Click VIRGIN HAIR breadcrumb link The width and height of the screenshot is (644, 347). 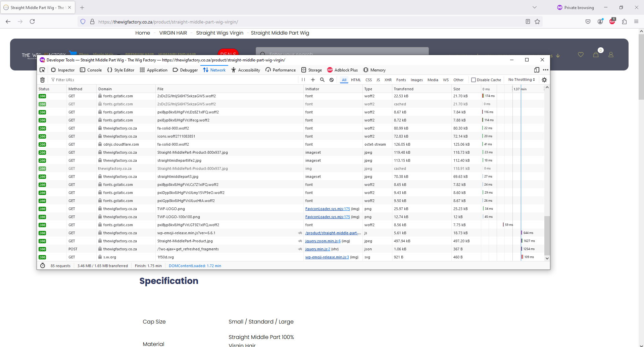(173, 33)
